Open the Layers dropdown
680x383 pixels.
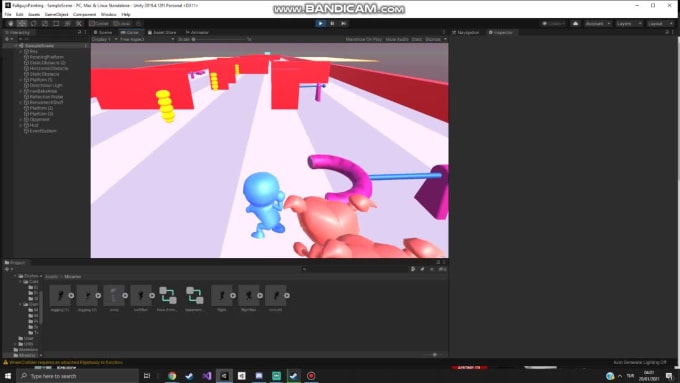628,23
